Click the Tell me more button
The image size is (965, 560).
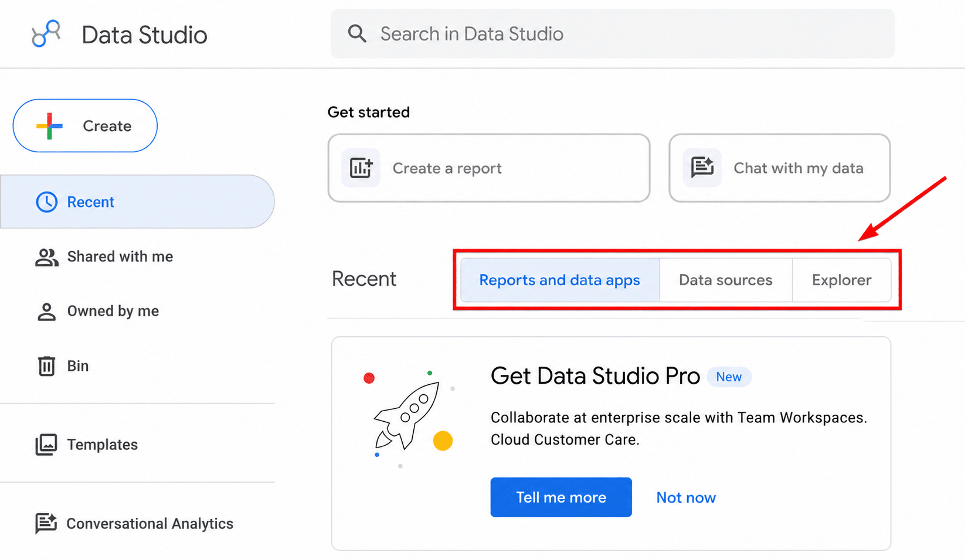pyautogui.click(x=561, y=497)
